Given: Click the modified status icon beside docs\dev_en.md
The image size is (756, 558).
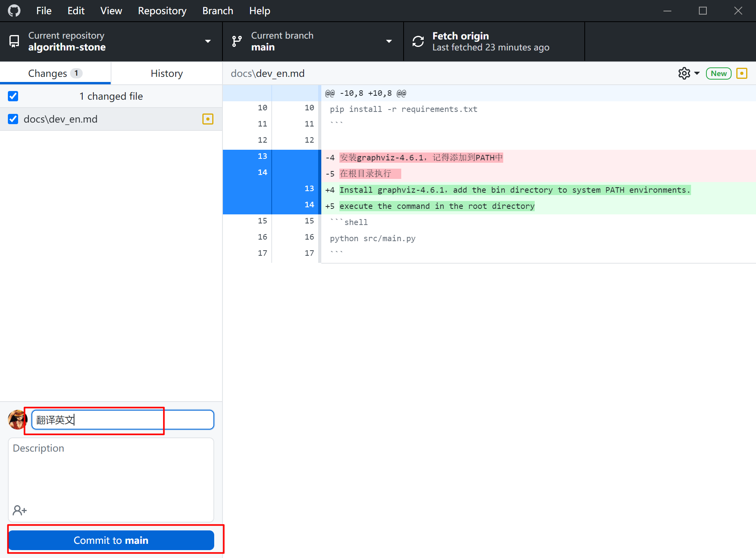Looking at the screenshot, I should tap(208, 119).
